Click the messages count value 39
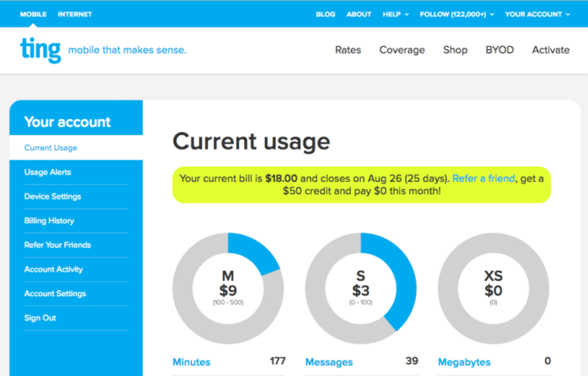The image size is (588, 376). (x=411, y=361)
